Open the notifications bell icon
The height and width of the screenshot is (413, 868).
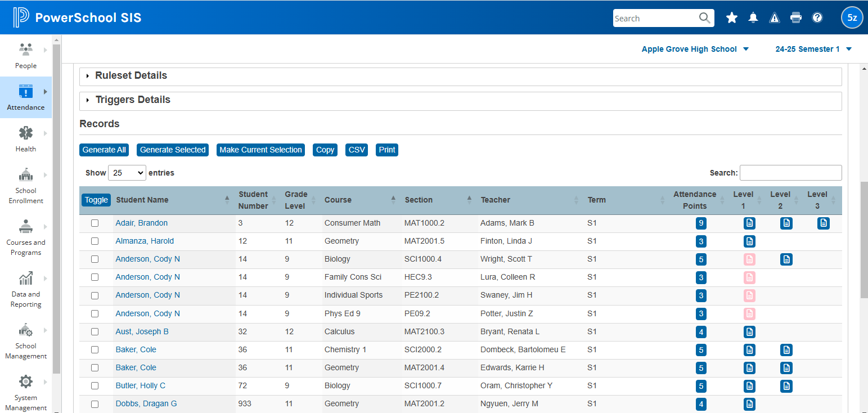point(753,18)
